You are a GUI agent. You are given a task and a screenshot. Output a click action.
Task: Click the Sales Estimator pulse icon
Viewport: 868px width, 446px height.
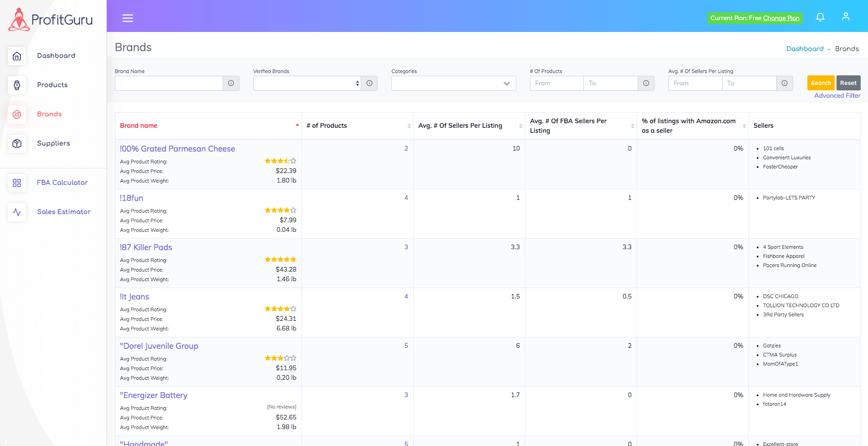click(x=17, y=212)
